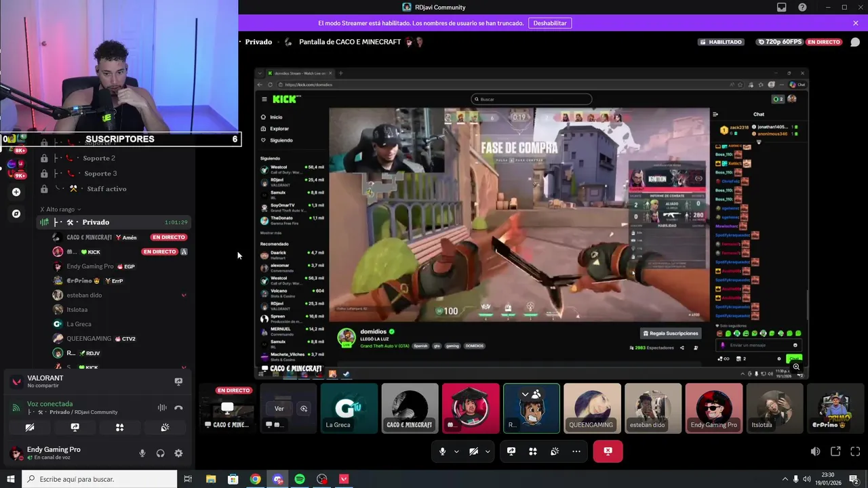Share your screen from call controls bar
The height and width of the screenshot is (488, 868).
coord(511,451)
